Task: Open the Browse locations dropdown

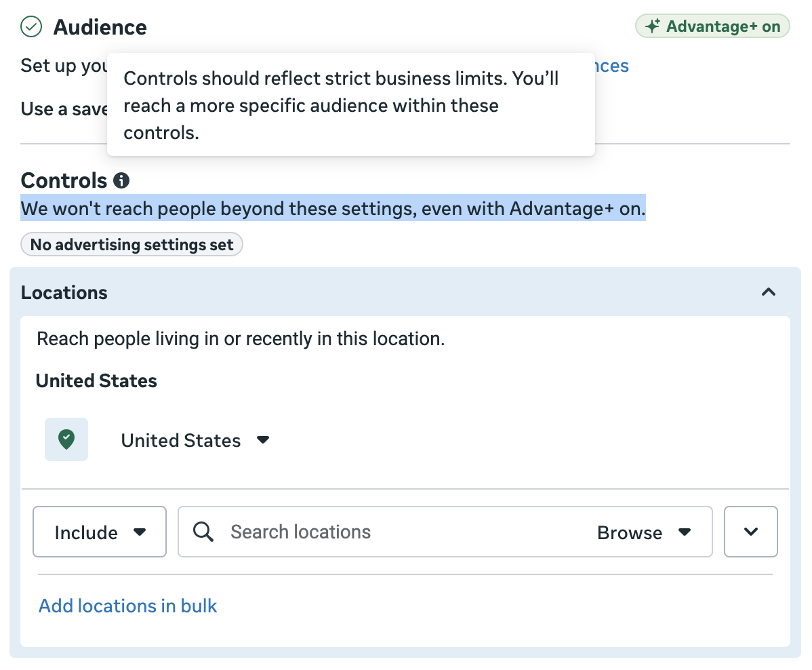Action: click(x=643, y=532)
